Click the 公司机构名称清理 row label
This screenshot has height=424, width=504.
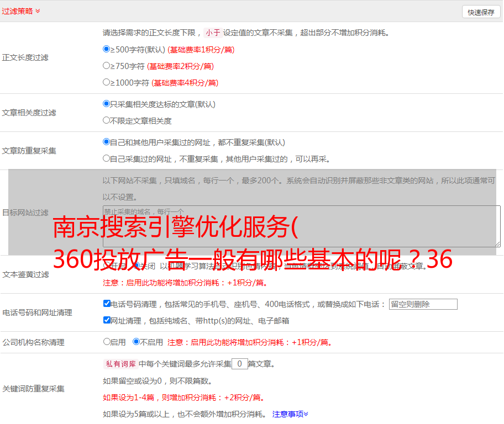[33, 342]
